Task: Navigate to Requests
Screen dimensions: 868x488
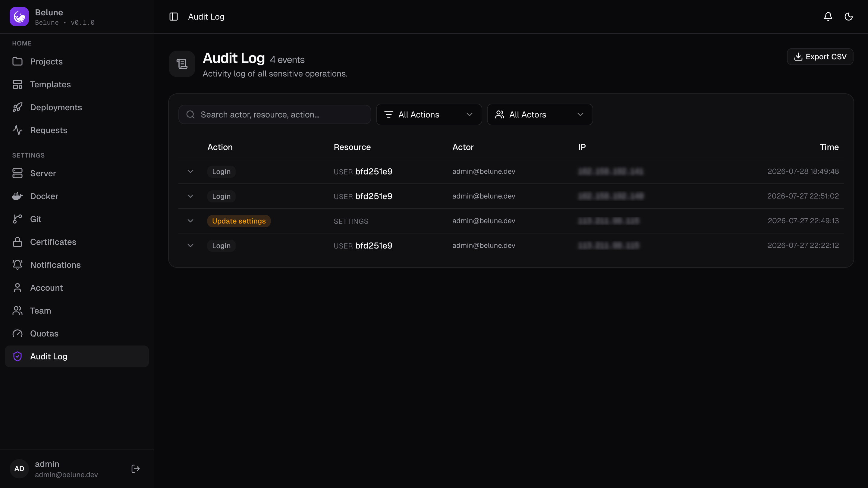Action: (x=77, y=130)
